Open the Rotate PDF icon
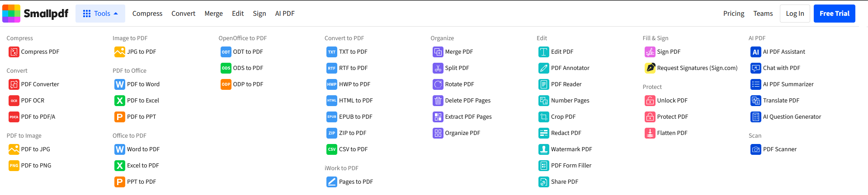This screenshot has width=868, height=195. point(438,84)
